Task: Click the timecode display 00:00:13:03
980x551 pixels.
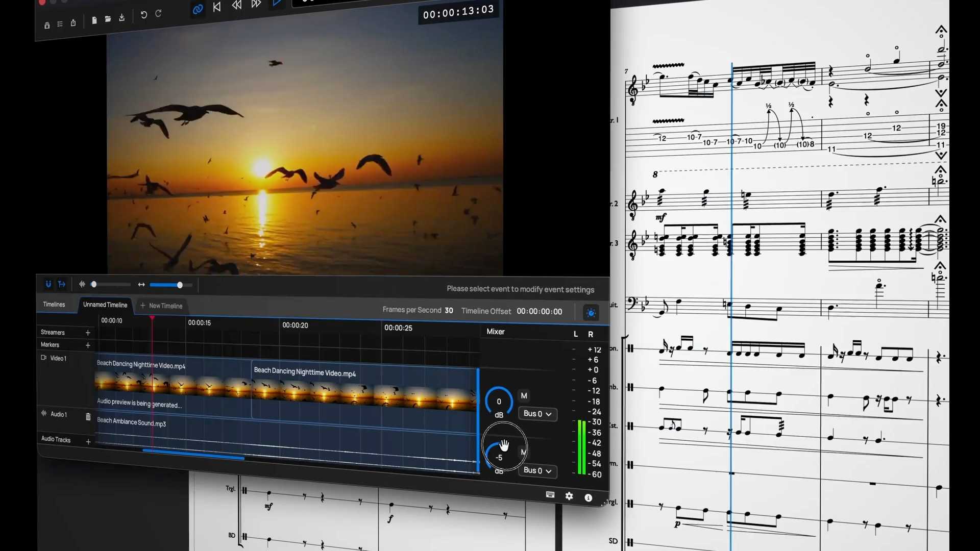Action: [458, 12]
